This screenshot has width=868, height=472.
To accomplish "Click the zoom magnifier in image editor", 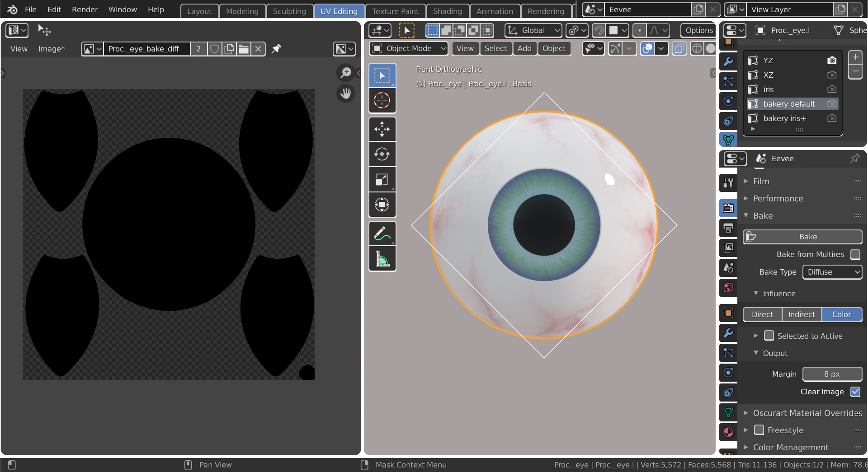I will pos(346,72).
